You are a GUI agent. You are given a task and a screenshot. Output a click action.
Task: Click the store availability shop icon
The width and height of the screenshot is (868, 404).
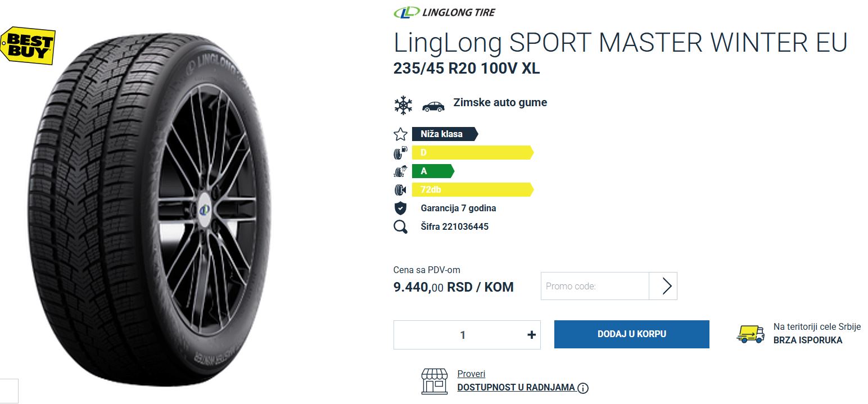point(435,382)
